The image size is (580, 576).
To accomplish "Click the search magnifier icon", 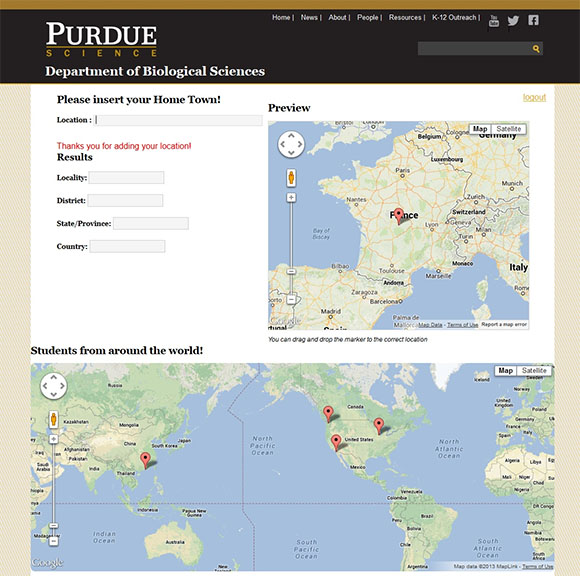I will pyautogui.click(x=536, y=48).
